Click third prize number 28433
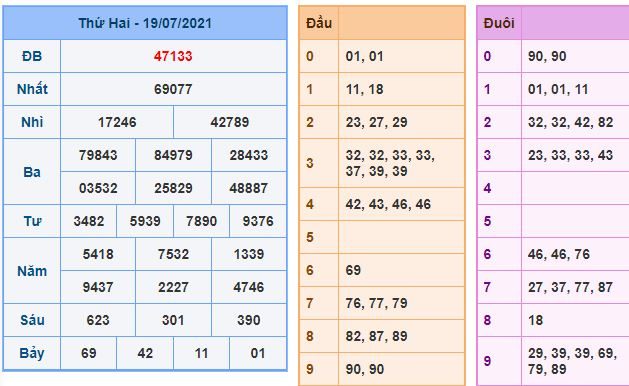 pyautogui.click(x=249, y=155)
